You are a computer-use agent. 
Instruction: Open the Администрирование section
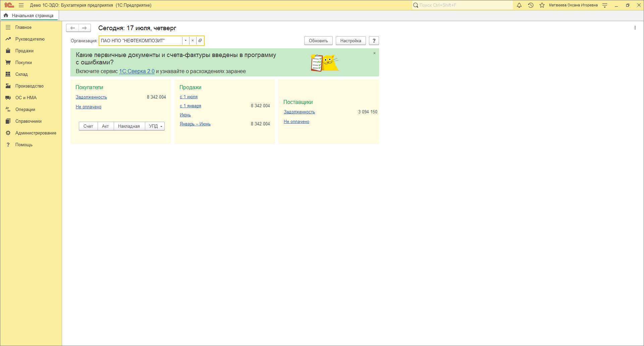pos(36,133)
